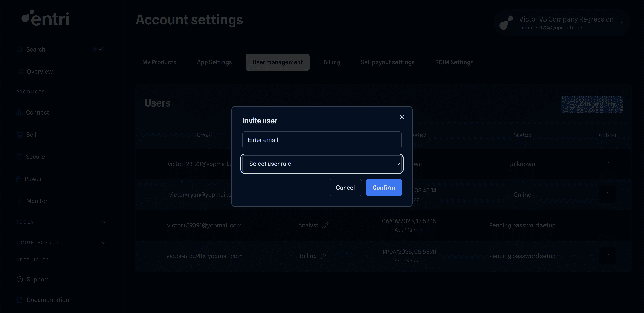Screen dimensions: 644x313
Task: Open Documentation file icon
Action: (20, 300)
